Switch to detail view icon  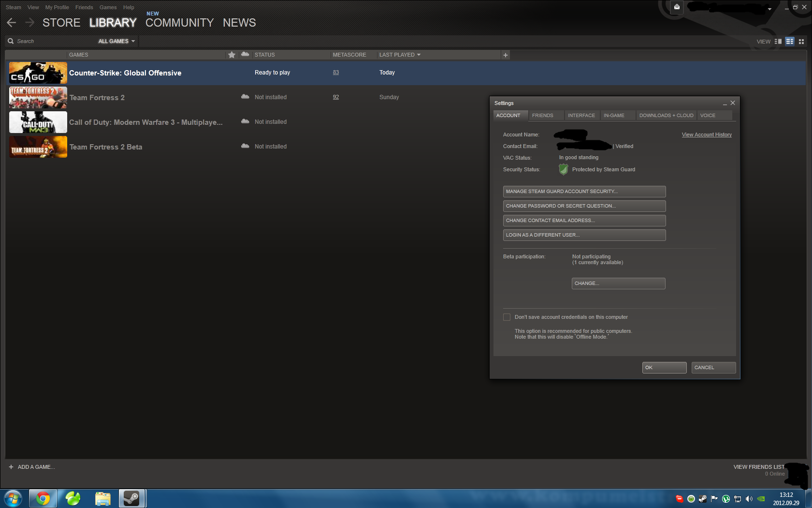coord(778,42)
